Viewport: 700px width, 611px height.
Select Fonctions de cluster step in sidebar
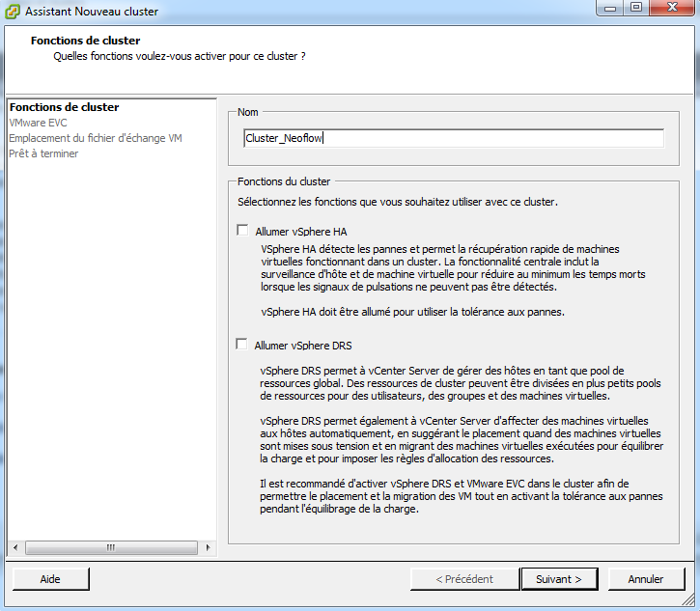pyautogui.click(x=65, y=107)
